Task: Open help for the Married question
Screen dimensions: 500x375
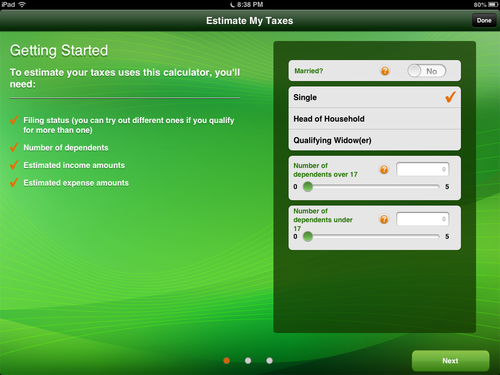Action: 385,71
